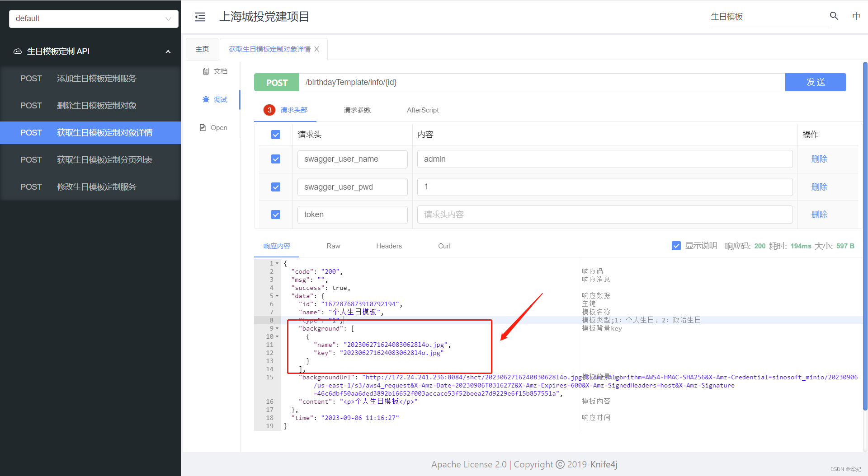868x476 pixels.
Task: Open the default project dropdown
Action: [x=93, y=19]
